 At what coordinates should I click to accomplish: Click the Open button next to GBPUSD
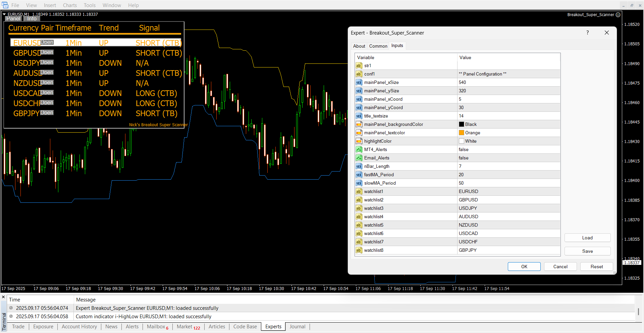pos(47,52)
